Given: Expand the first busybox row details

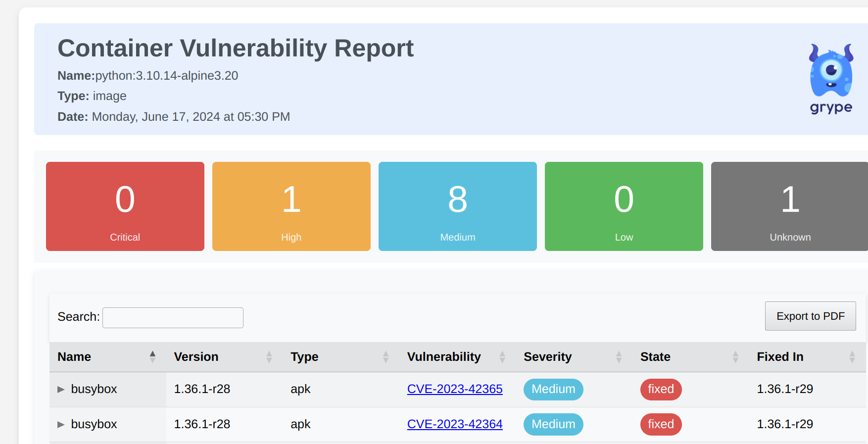Looking at the screenshot, I should pos(61,390).
